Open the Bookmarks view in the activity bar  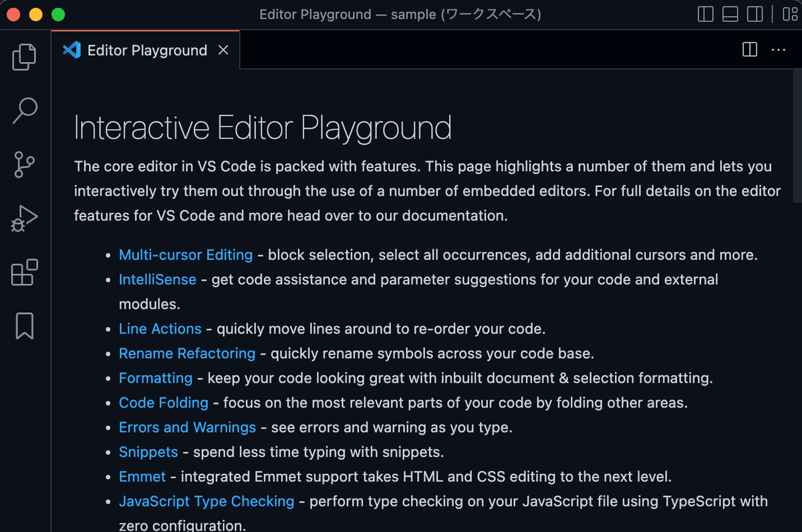(25, 325)
